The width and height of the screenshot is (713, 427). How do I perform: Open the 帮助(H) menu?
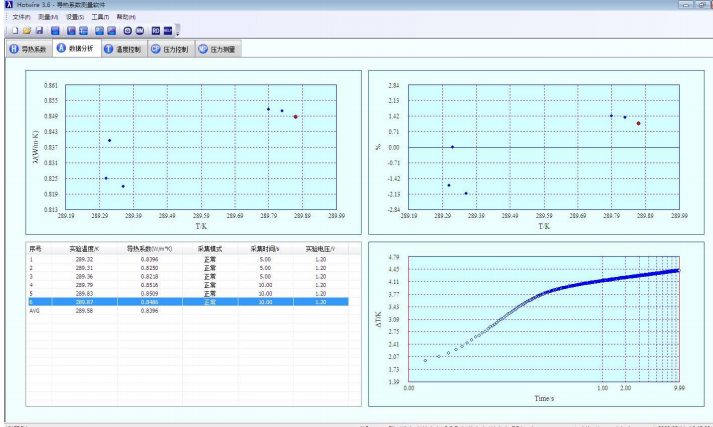[126, 17]
